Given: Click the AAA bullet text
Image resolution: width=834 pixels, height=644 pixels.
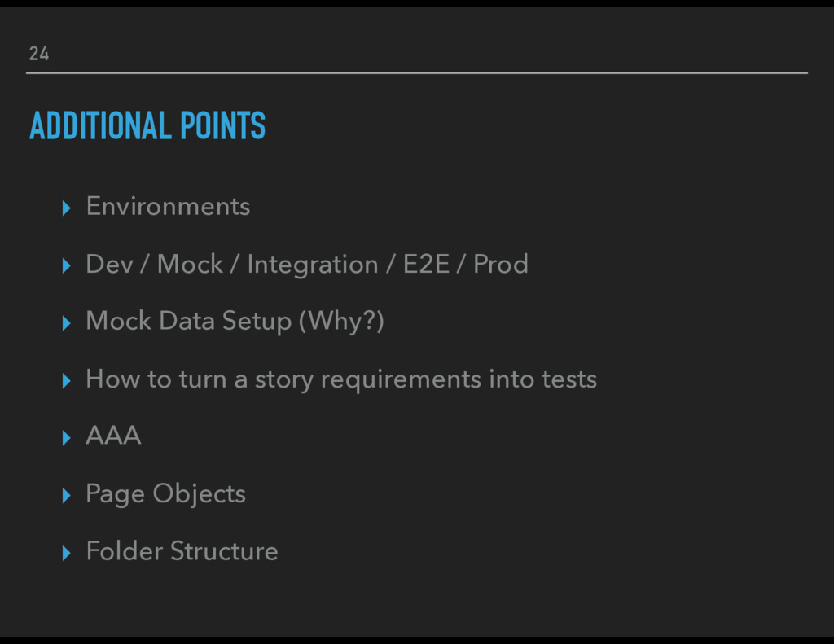Looking at the screenshot, I should tap(113, 436).
